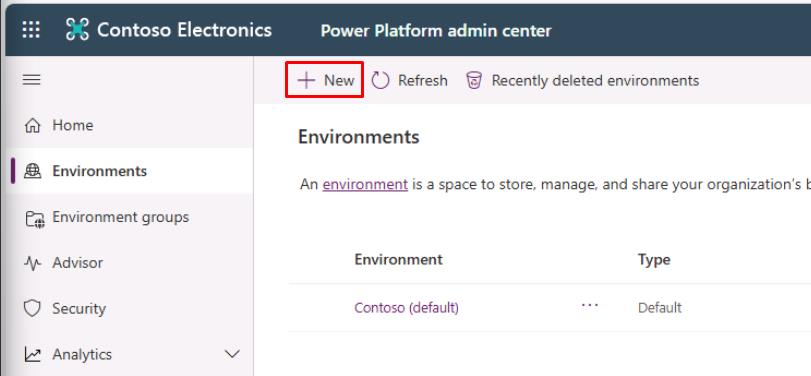The width and height of the screenshot is (811, 376).
Task: Open the Contoso (default) environment link
Action: (407, 308)
